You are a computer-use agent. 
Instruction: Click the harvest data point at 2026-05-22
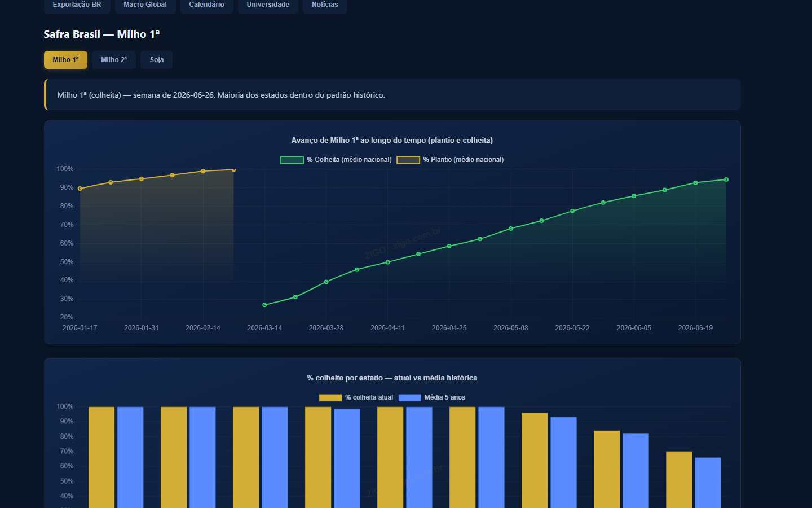point(572,211)
